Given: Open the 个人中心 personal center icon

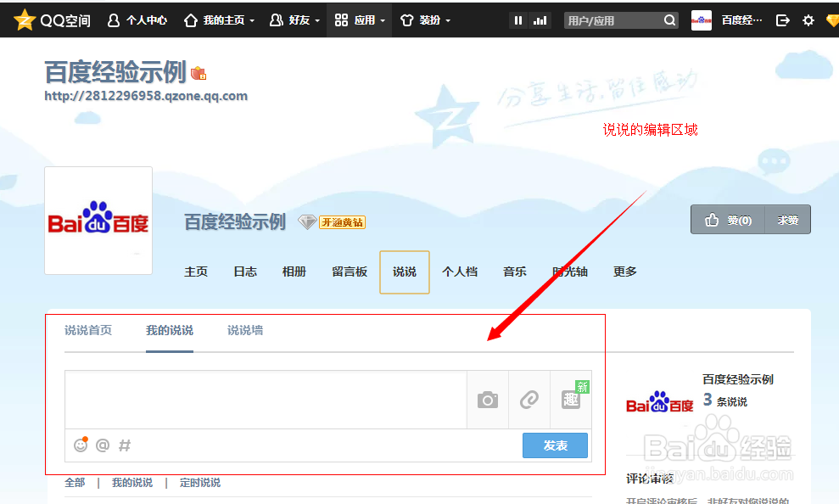Looking at the screenshot, I should 113,19.
